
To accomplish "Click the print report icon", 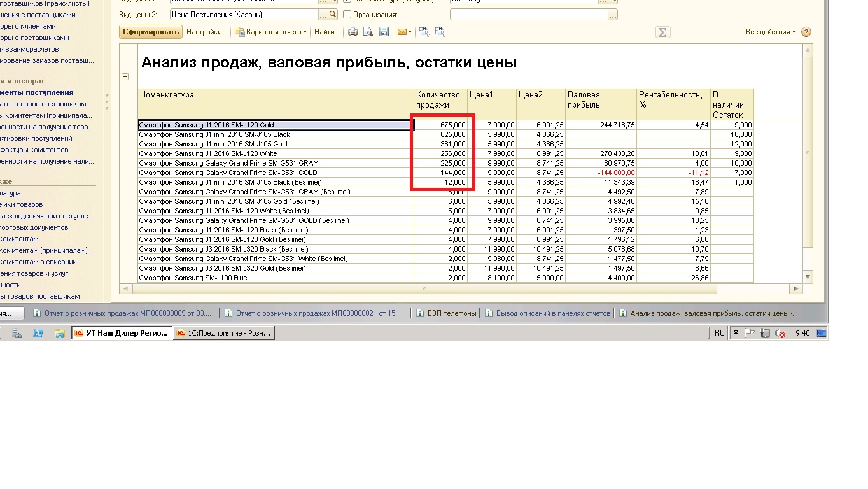I will click(353, 32).
